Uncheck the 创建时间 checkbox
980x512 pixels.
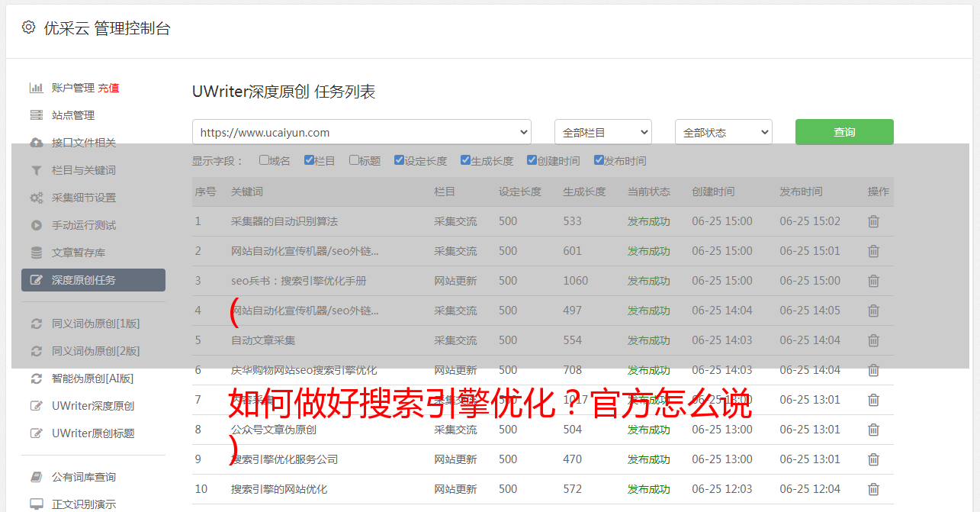pyautogui.click(x=532, y=160)
